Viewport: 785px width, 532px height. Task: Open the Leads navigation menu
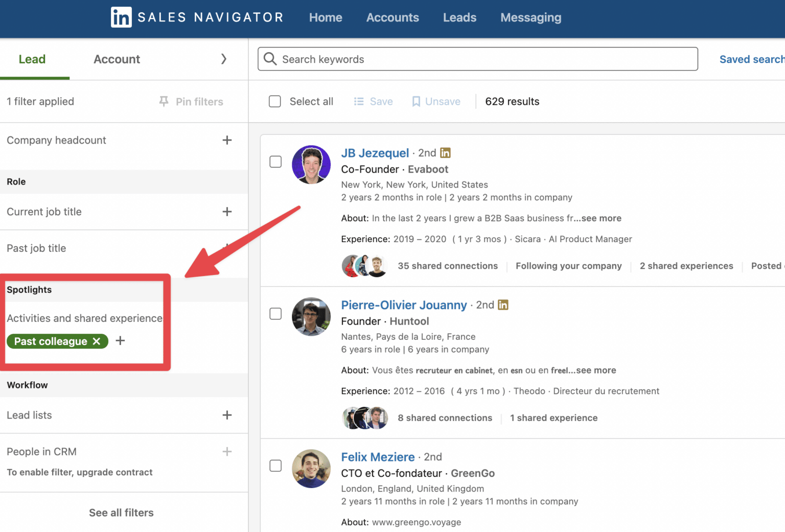click(x=459, y=17)
